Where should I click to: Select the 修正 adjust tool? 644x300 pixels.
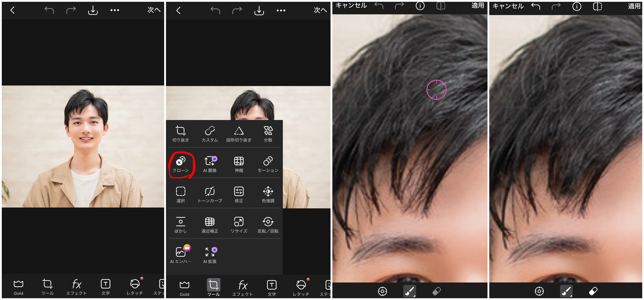point(239,195)
